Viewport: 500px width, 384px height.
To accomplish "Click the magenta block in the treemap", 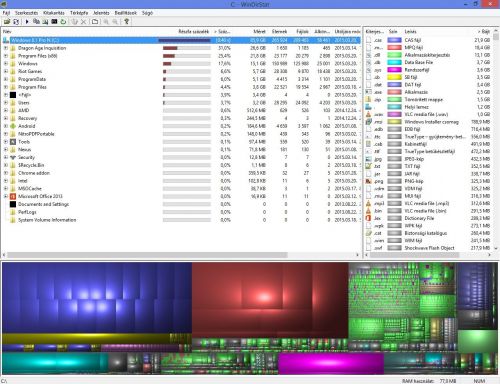I will (x=331, y=363).
